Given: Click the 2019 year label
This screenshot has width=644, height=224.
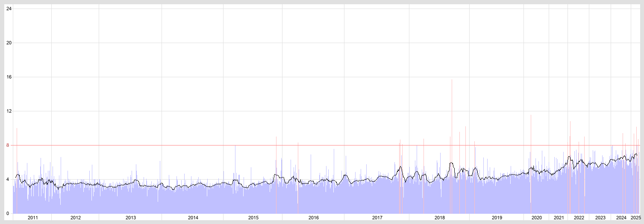Looking at the screenshot, I should click(497, 218).
